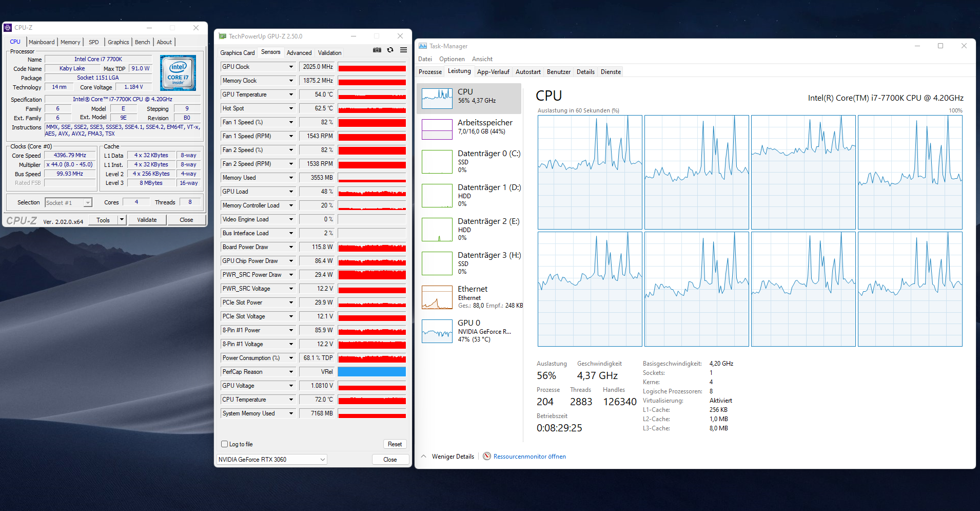Click the 7168 MB System Memory Used value

pyautogui.click(x=318, y=413)
